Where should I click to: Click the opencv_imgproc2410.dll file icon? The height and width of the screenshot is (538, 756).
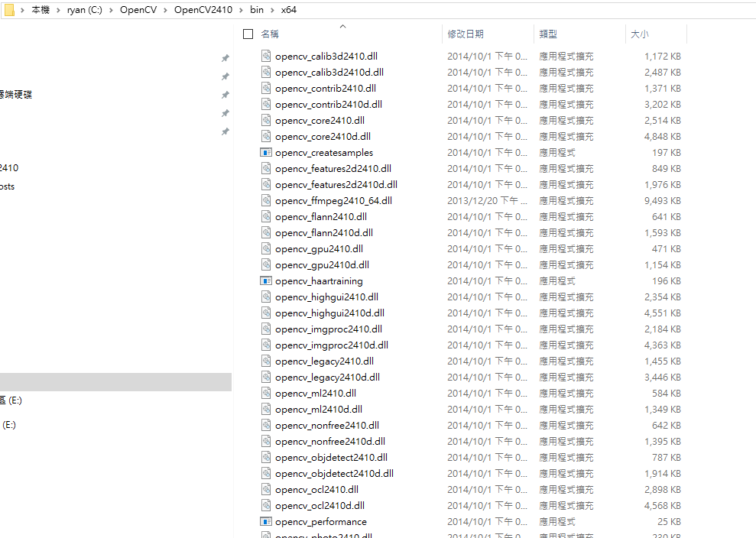point(266,329)
